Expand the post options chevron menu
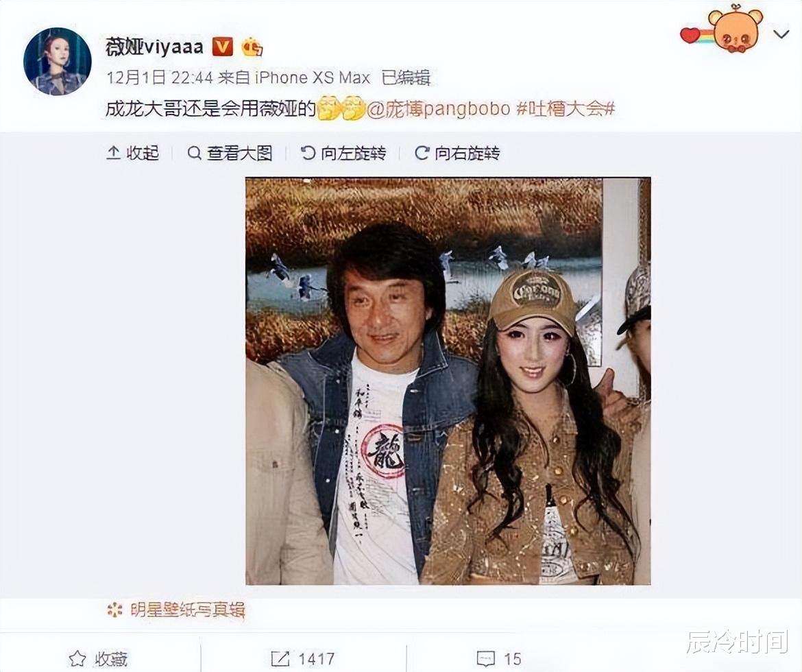This screenshot has height=672, width=802. (x=781, y=34)
